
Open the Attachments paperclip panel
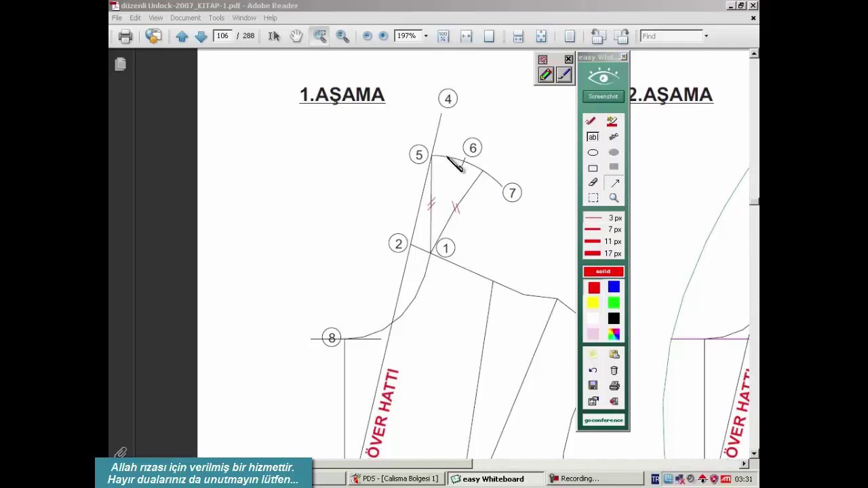[121, 451]
